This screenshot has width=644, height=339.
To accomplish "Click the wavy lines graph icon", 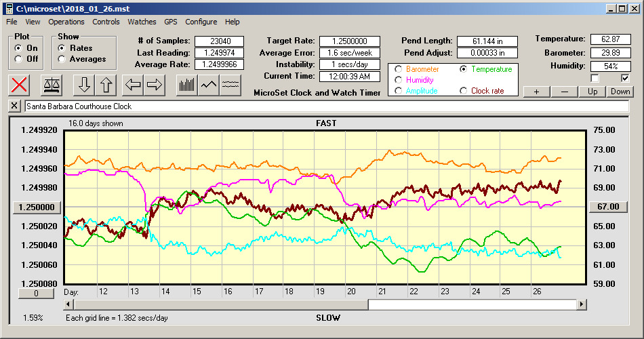I will pyautogui.click(x=231, y=85).
